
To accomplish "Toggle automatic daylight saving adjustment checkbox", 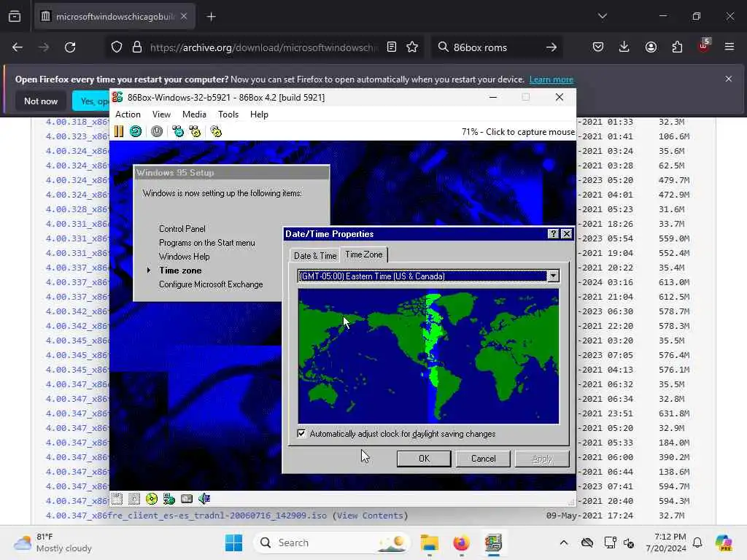I will (x=301, y=433).
